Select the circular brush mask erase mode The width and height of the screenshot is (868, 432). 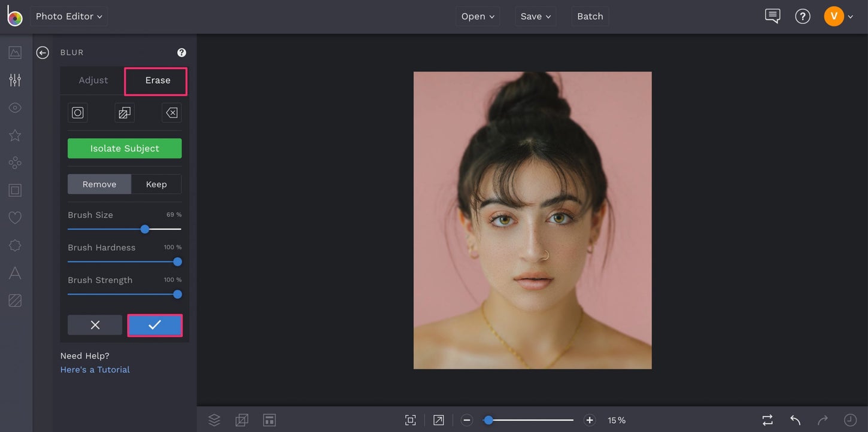coord(77,112)
